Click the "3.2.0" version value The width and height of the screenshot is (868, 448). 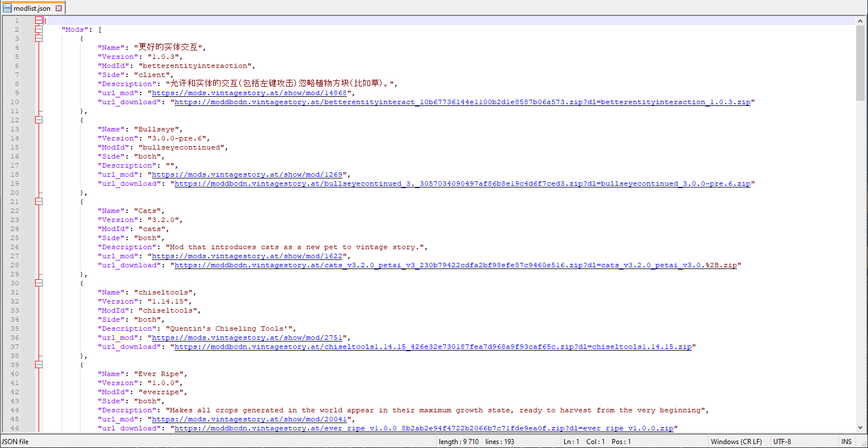coord(163,220)
